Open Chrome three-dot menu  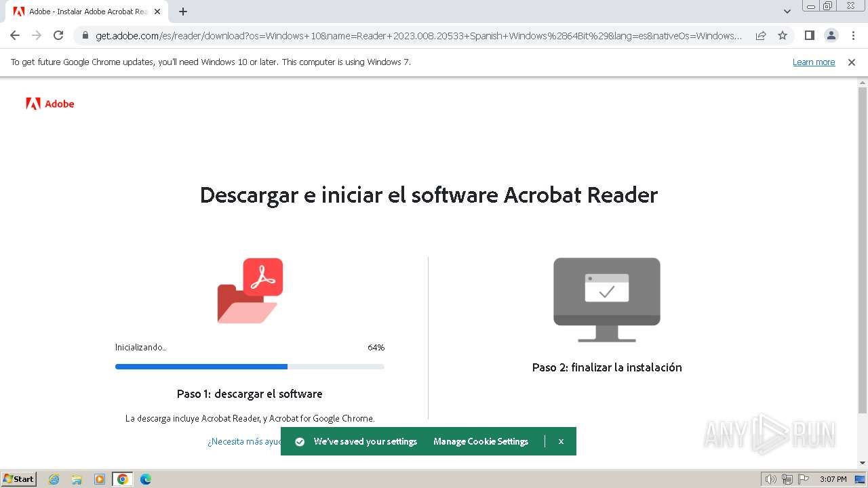point(853,35)
